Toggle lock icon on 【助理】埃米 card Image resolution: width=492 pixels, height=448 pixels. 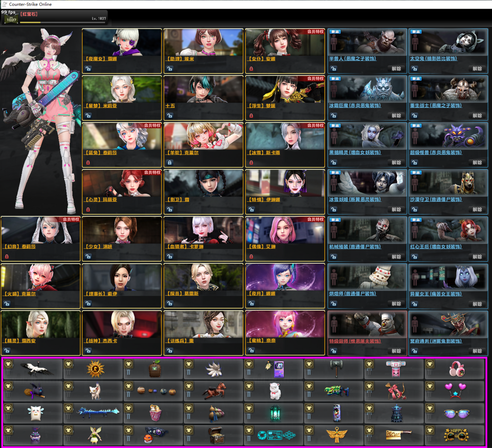[169, 69]
